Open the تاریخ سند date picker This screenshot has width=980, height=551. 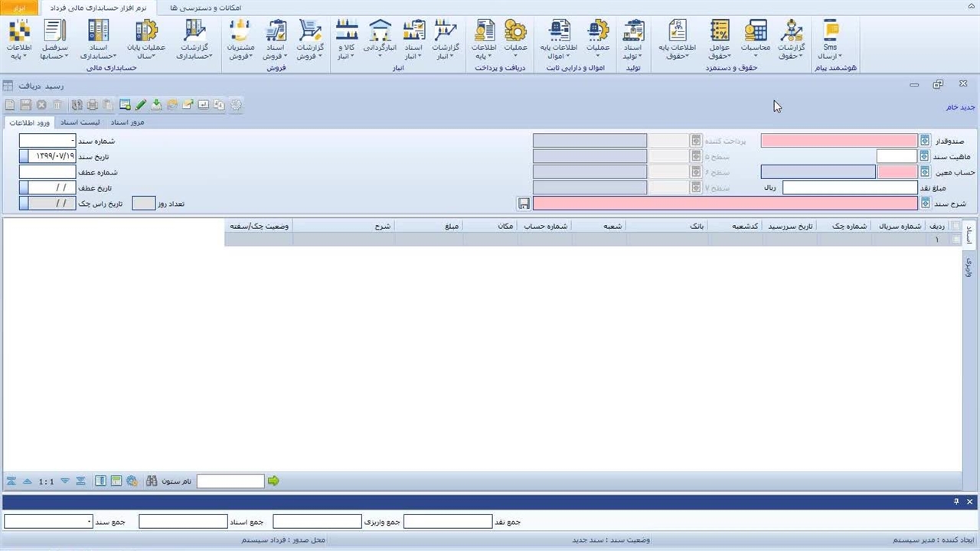click(24, 157)
